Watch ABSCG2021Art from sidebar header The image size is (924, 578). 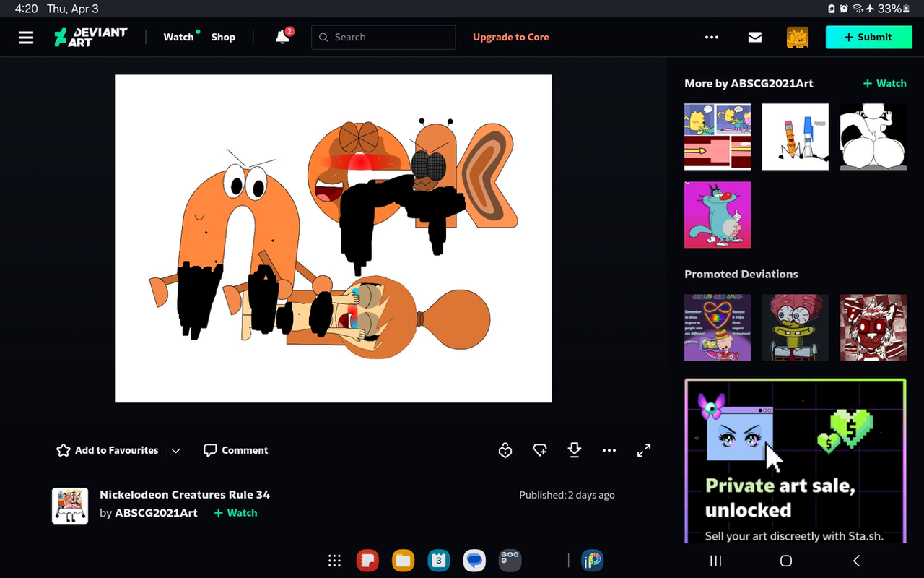[x=885, y=84]
